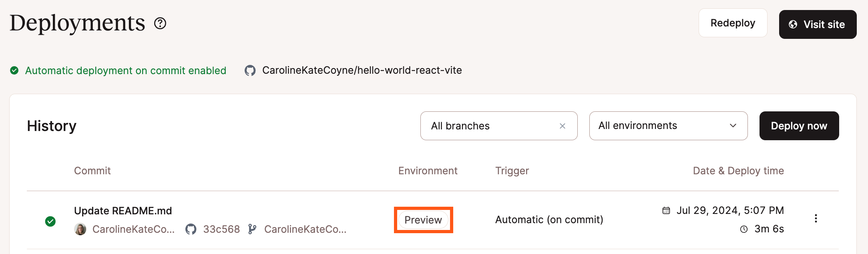Click the CarolineKateCo author avatar
Image resolution: width=868 pixels, height=254 pixels.
tap(80, 229)
